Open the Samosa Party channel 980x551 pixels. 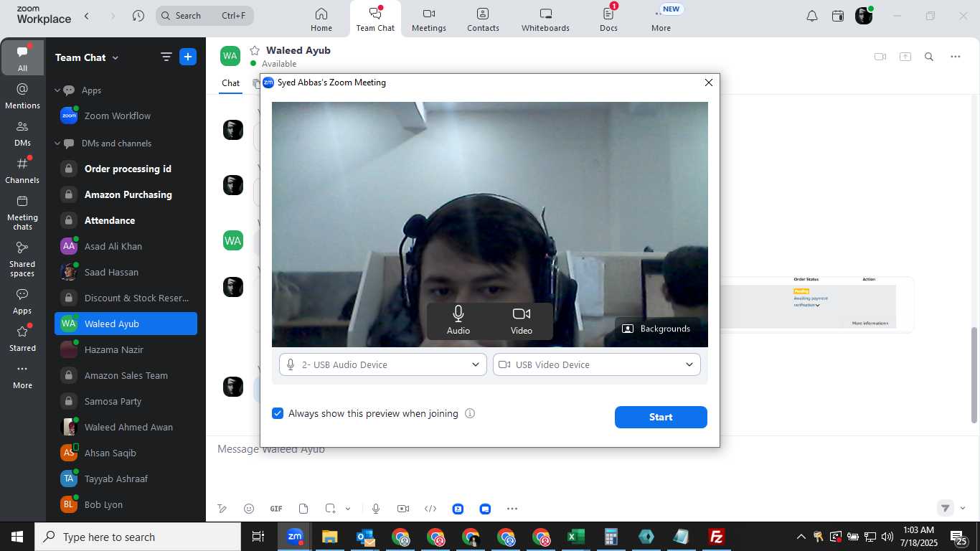tap(126, 401)
